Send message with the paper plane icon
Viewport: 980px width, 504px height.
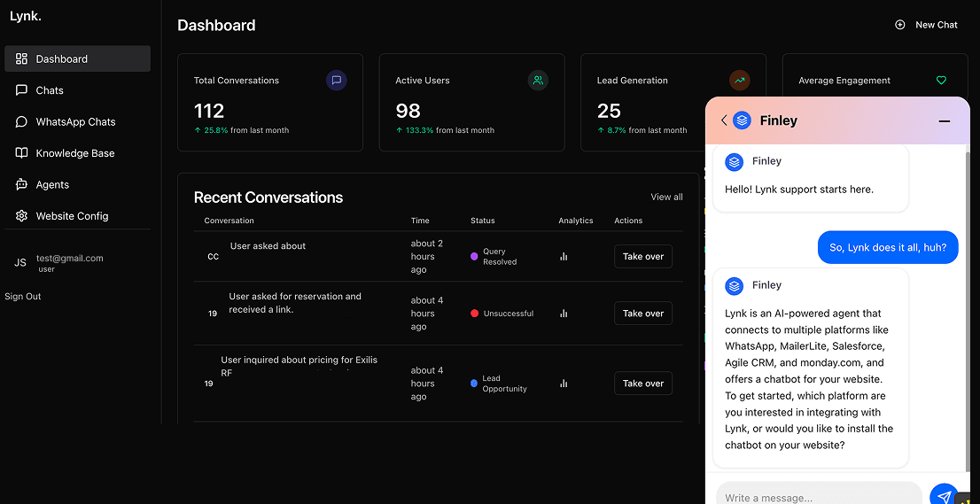point(944,497)
